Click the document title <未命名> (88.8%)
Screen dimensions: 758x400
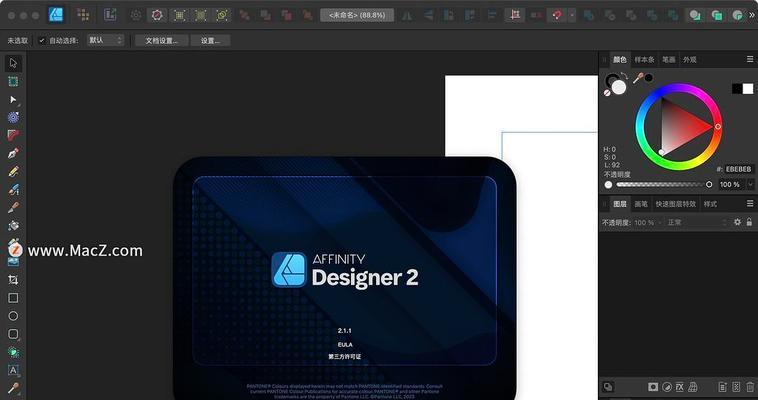pos(357,15)
